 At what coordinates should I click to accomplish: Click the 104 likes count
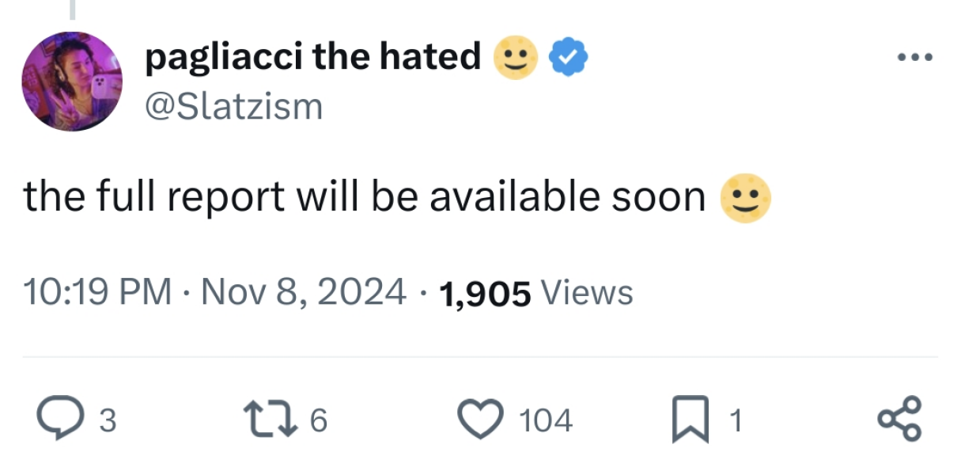pos(546,421)
